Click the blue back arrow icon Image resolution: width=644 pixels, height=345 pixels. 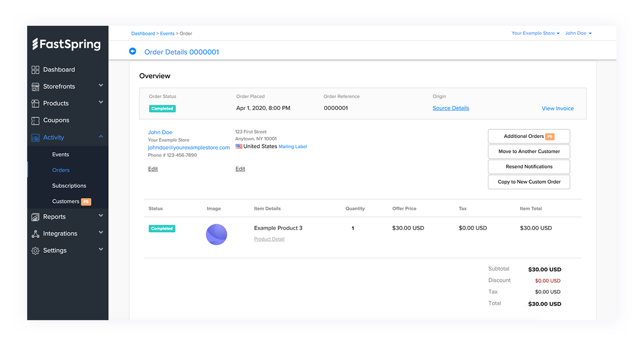click(132, 52)
